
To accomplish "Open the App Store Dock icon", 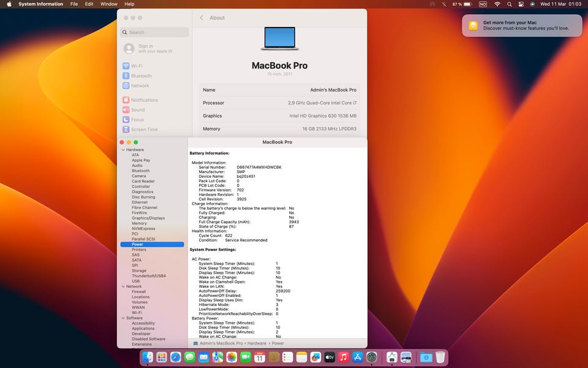I will point(358,357).
